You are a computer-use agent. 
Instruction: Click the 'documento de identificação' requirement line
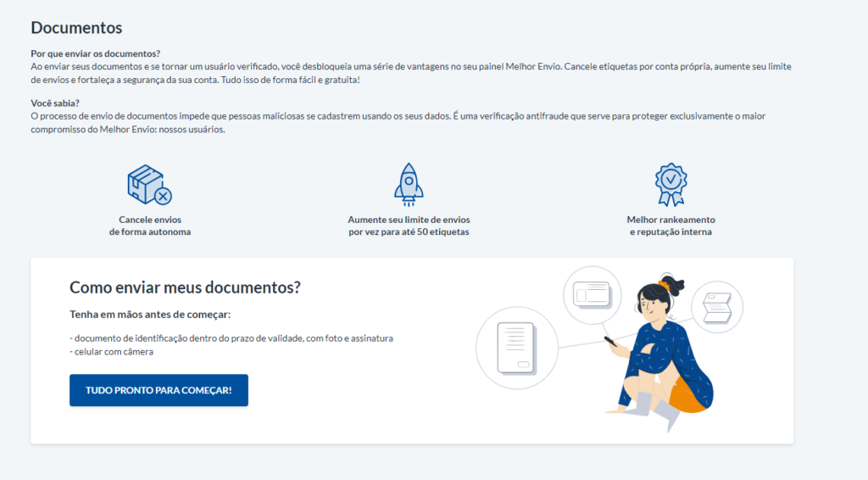pos(231,338)
